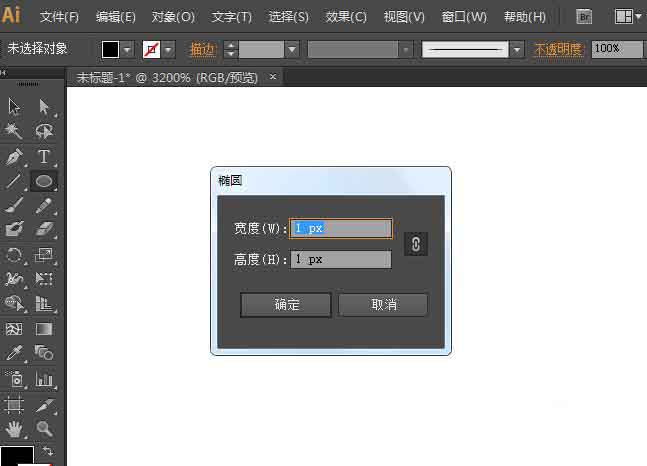This screenshot has height=466, width=647.
Task: Select the Pencil tool
Action: [x=44, y=205]
